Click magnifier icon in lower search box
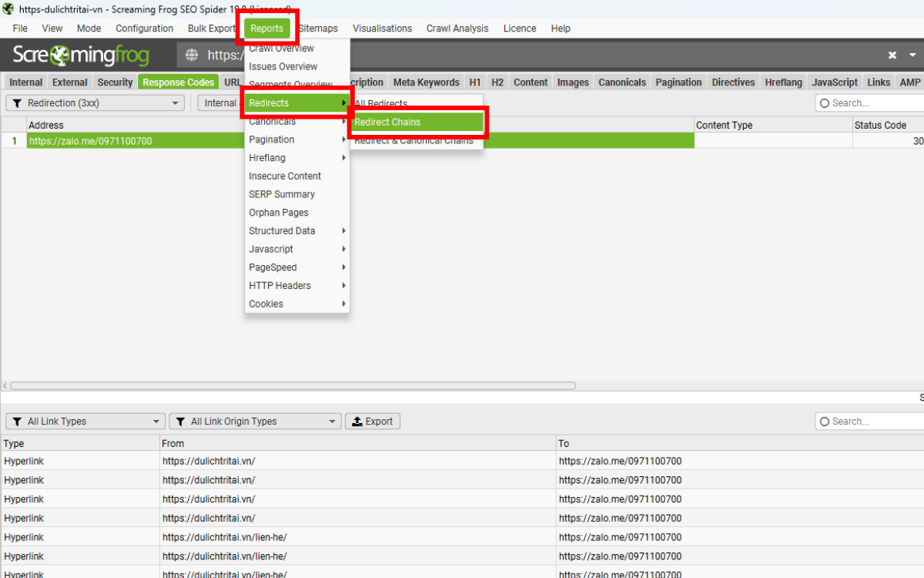 tap(825, 422)
